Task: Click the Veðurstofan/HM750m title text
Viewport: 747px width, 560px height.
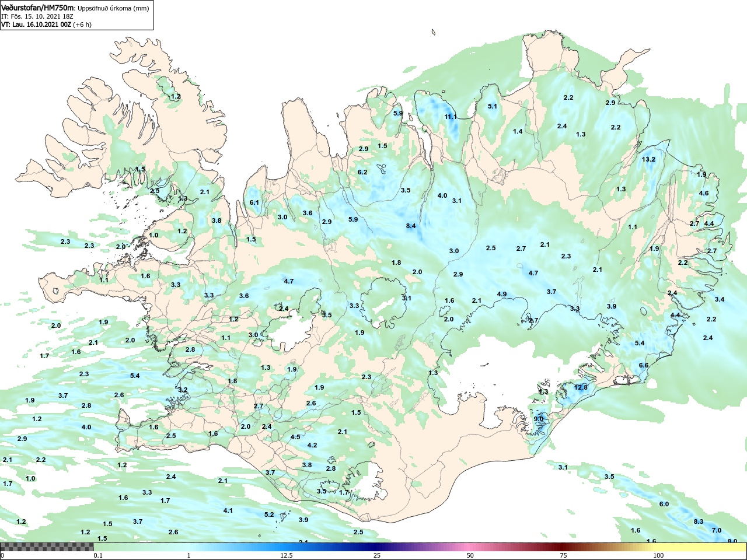Action: tap(38, 8)
